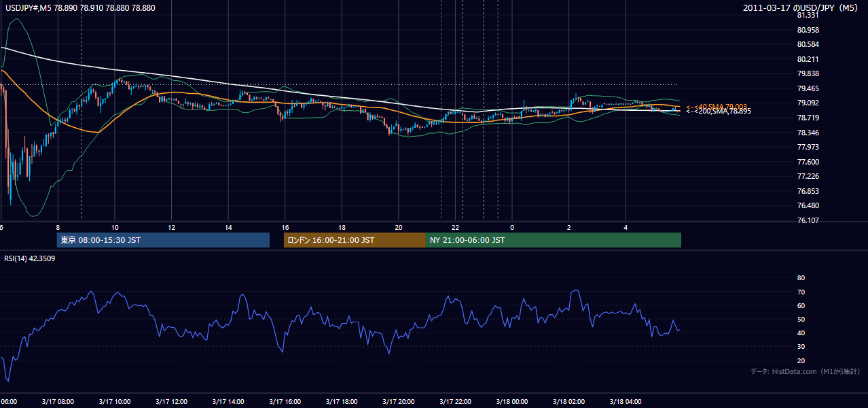Click price axis value 79.092
Viewport: 868px width, 408px height.
[808, 103]
